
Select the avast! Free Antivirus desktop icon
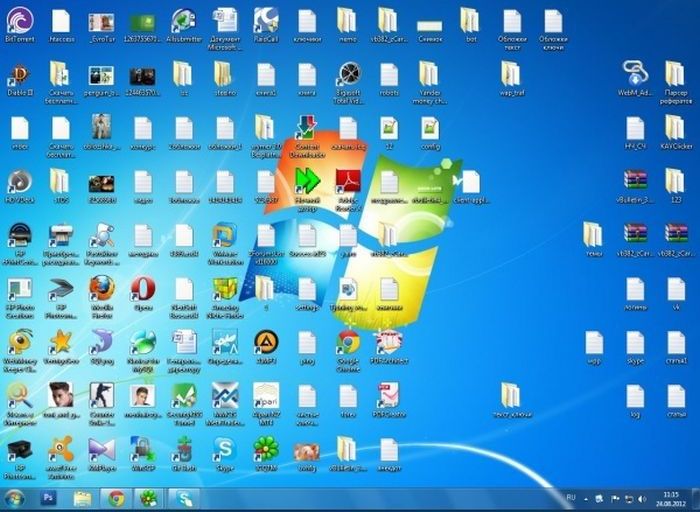click(x=60, y=449)
